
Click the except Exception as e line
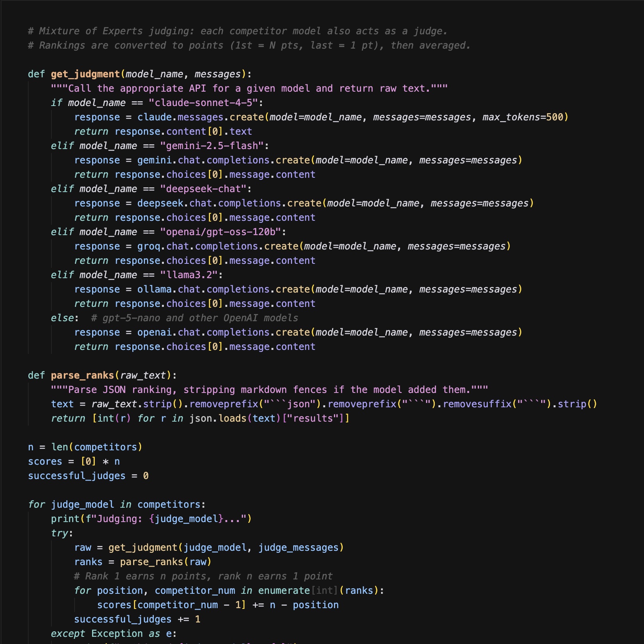[x=114, y=634]
